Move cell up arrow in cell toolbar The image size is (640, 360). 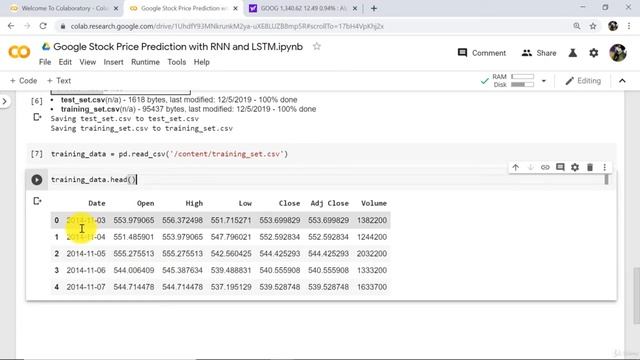tap(516, 167)
